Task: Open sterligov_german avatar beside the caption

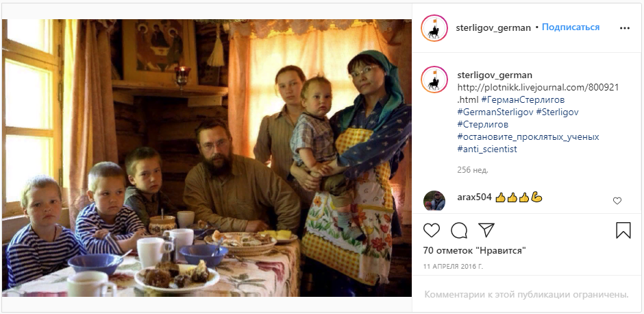Action: click(434, 80)
